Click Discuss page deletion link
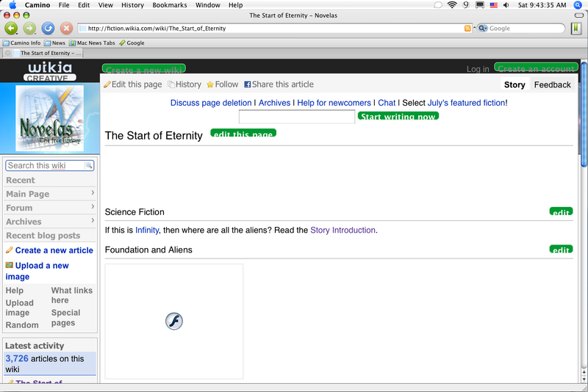Viewport: 588px width, 392px height. (x=211, y=103)
